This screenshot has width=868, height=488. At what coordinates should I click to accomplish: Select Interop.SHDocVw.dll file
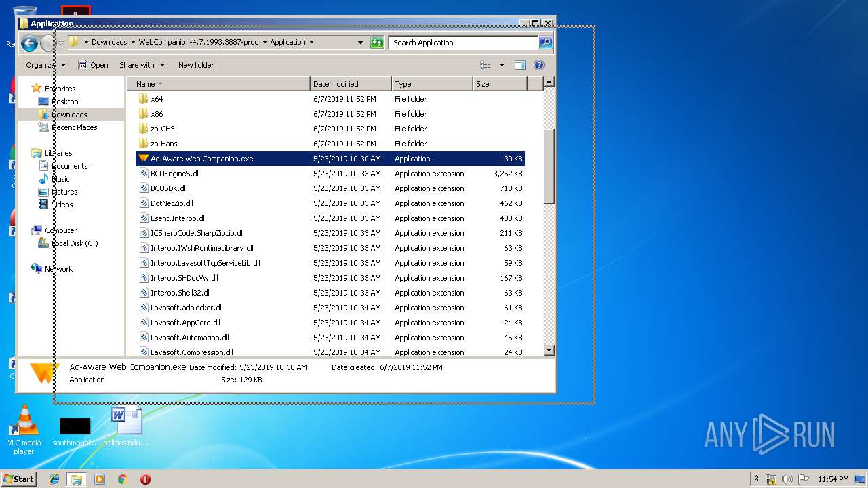point(330,278)
